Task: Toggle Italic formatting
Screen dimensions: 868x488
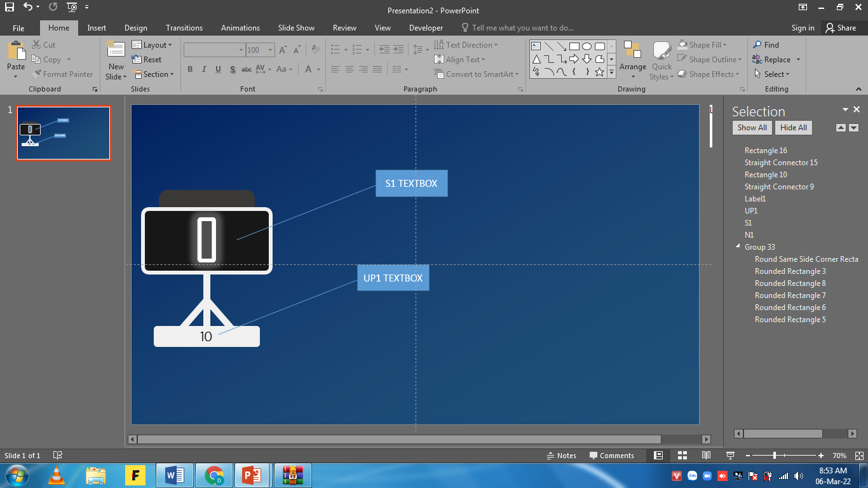Action: pos(204,69)
